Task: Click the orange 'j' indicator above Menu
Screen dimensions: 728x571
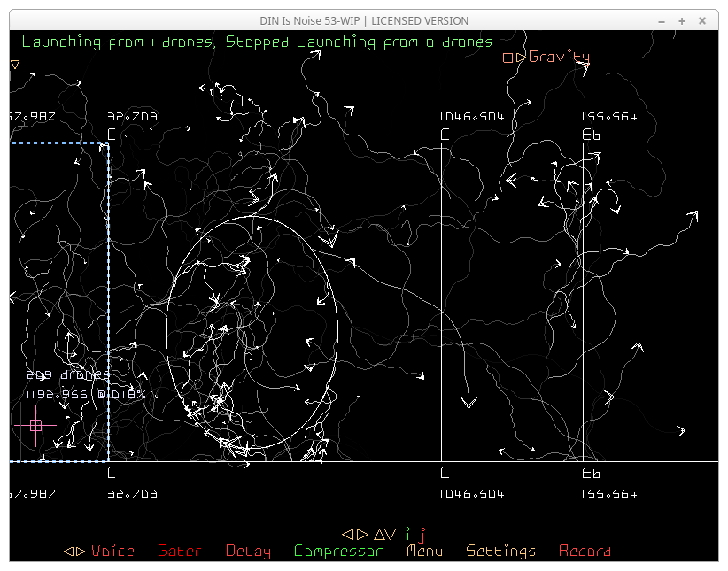Action: click(422, 534)
